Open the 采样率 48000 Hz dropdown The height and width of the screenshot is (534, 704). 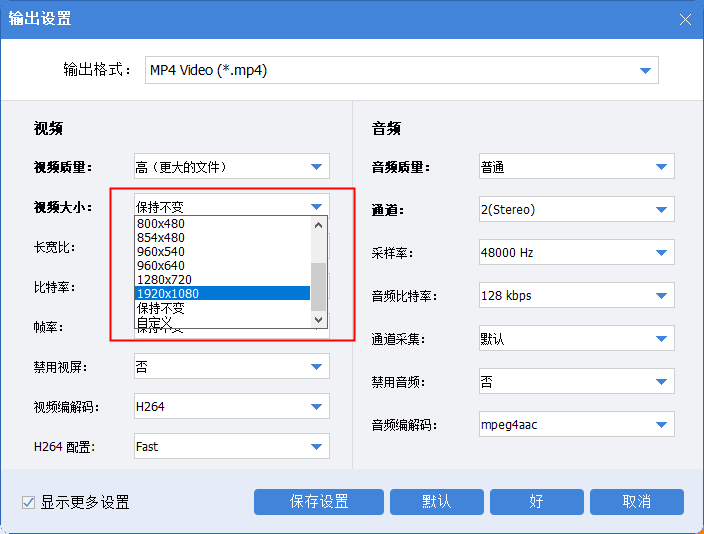pyautogui.click(x=576, y=252)
